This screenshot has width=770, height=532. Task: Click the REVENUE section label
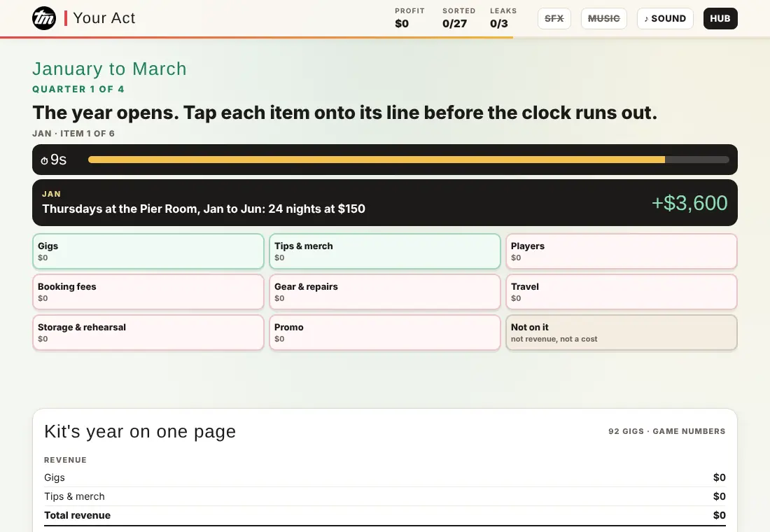(65, 461)
